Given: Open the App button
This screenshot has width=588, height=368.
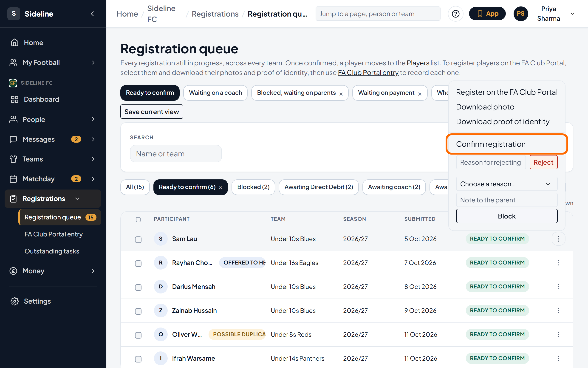Looking at the screenshot, I should click(x=487, y=14).
